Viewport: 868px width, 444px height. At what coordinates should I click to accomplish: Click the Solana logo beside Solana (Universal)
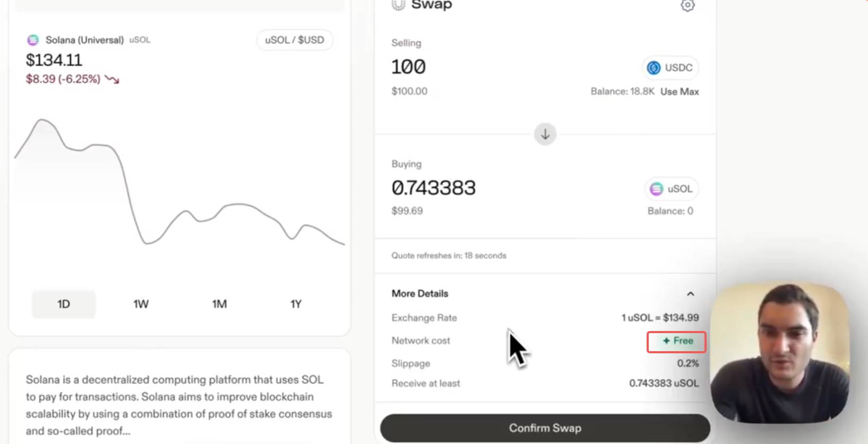click(33, 40)
